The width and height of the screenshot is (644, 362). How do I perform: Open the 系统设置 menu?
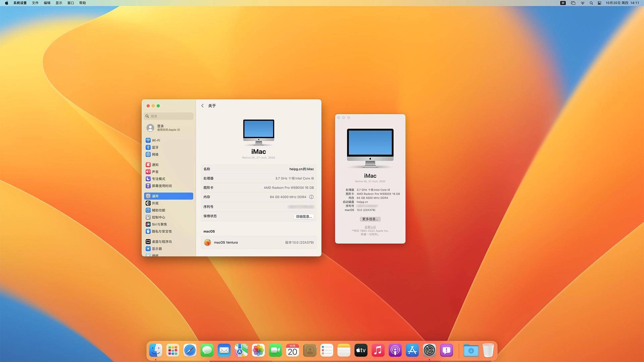coord(20,3)
